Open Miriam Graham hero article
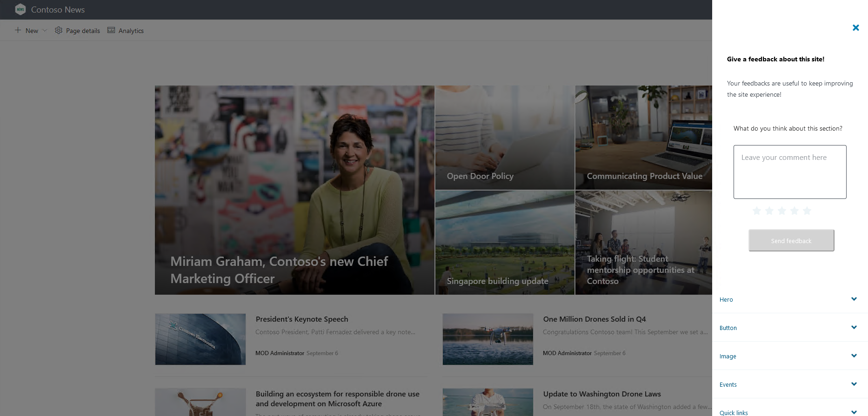This screenshot has width=868, height=416. [294, 190]
